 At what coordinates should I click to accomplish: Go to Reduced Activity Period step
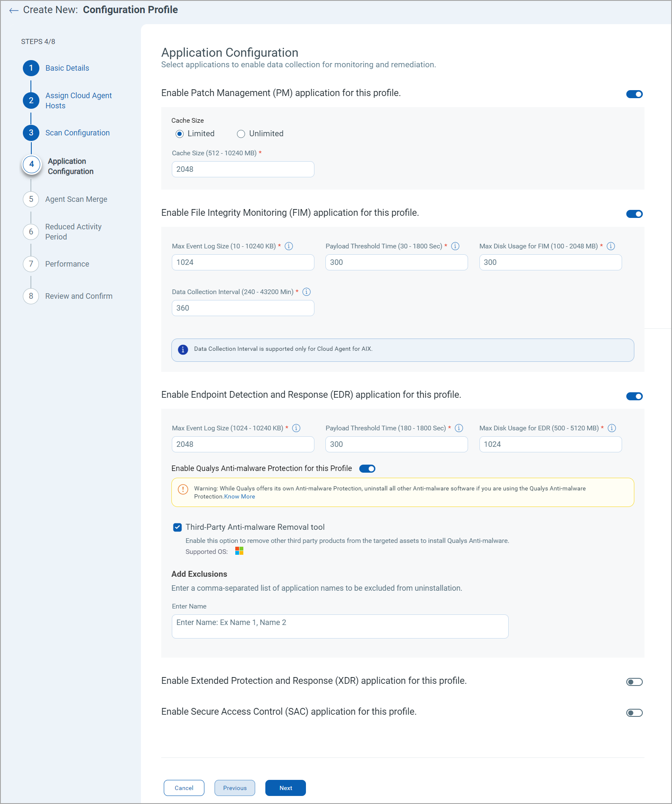[x=73, y=232]
